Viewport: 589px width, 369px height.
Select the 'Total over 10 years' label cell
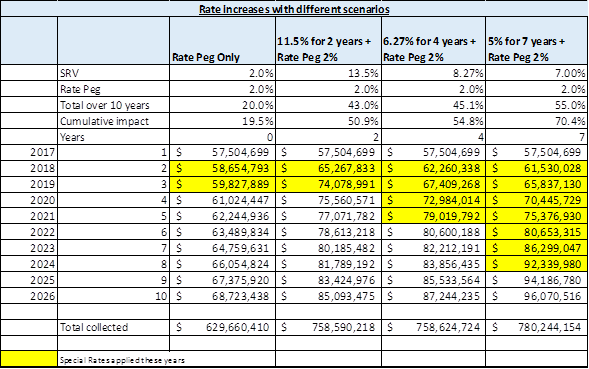[113, 105]
